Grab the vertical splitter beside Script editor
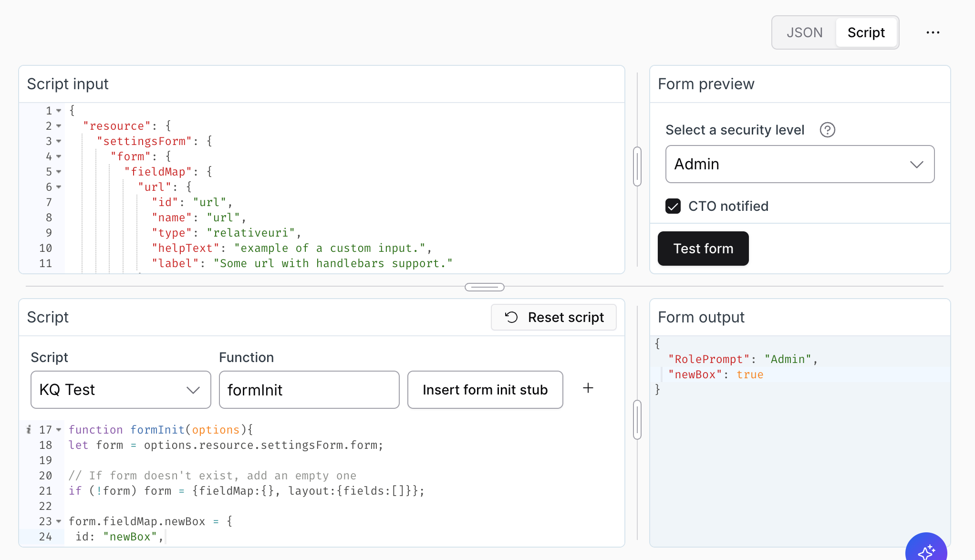Viewport: 975px width, 560px height. coord(637,420)
